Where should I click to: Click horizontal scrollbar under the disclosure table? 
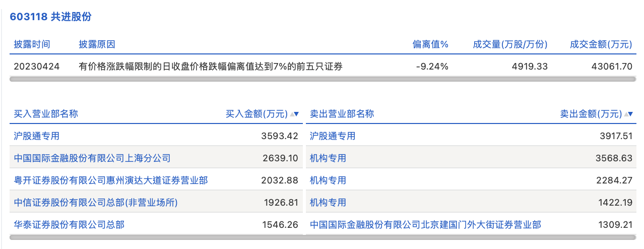(x=323, y=79)
